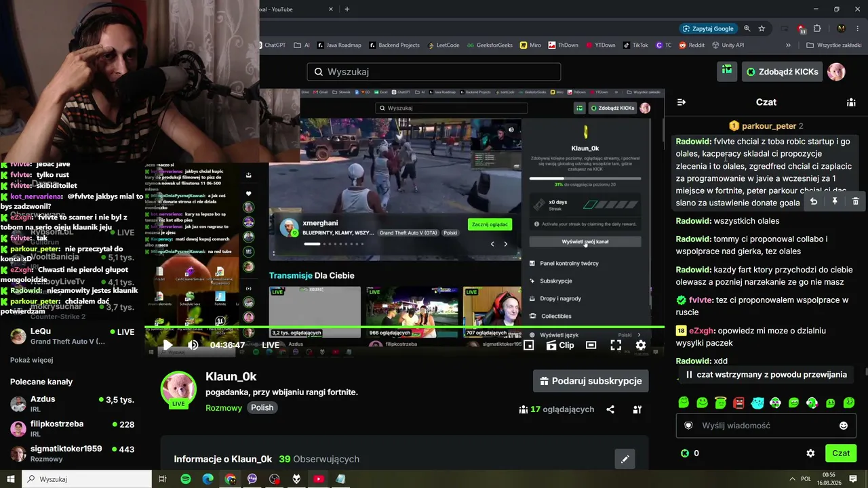The width and height of the screenshot is (868, 488).
Task: Open Azdus recommended channel
Action: coord(73,404)
